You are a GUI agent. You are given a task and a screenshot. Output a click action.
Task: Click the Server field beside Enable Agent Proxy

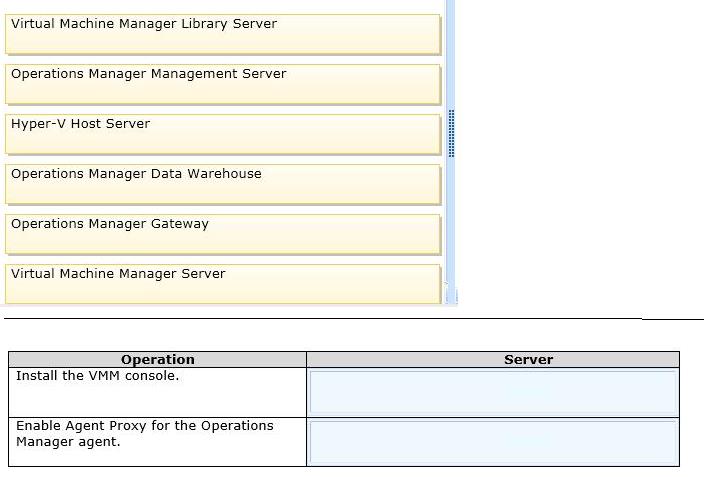[x=493, y=442]
